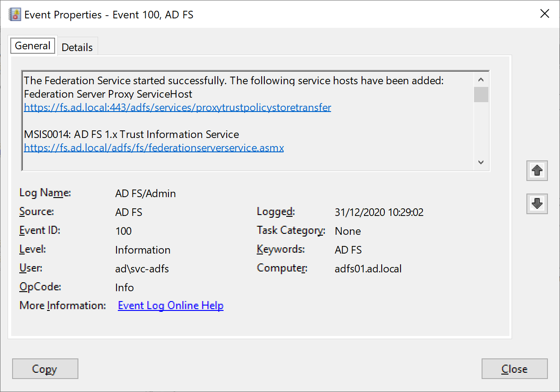Screen dimensions: 560x392
Task: Click the Copy button
Action: [45, 369]
